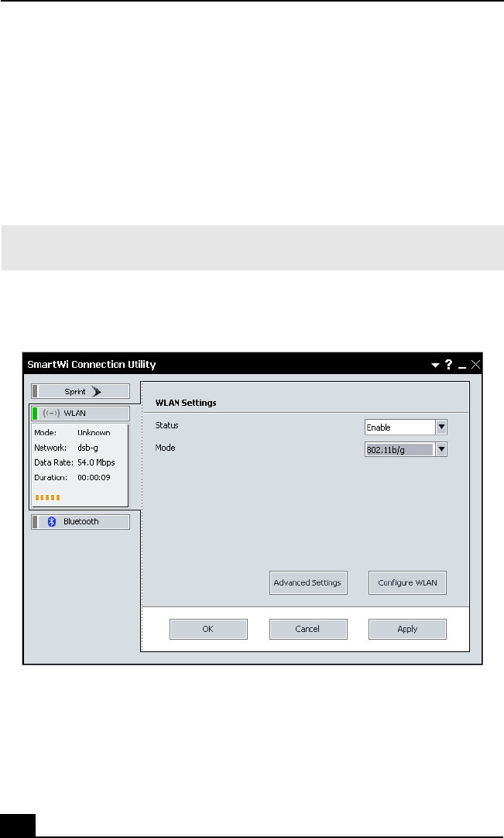Image resolution: width=504 pixels, height=838 pixels.
Task: Minimize the SmartWi Connection Utility window
Action: [x=461, y=368]
